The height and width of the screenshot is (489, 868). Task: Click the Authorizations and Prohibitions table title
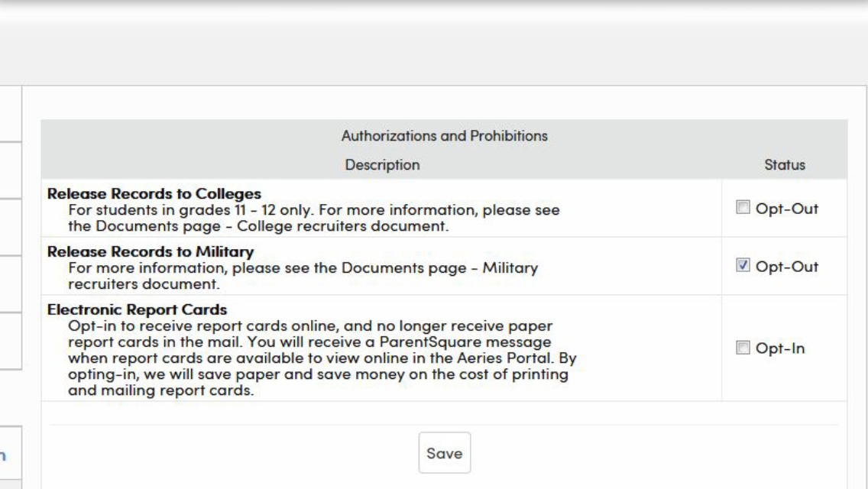point(444,136)
